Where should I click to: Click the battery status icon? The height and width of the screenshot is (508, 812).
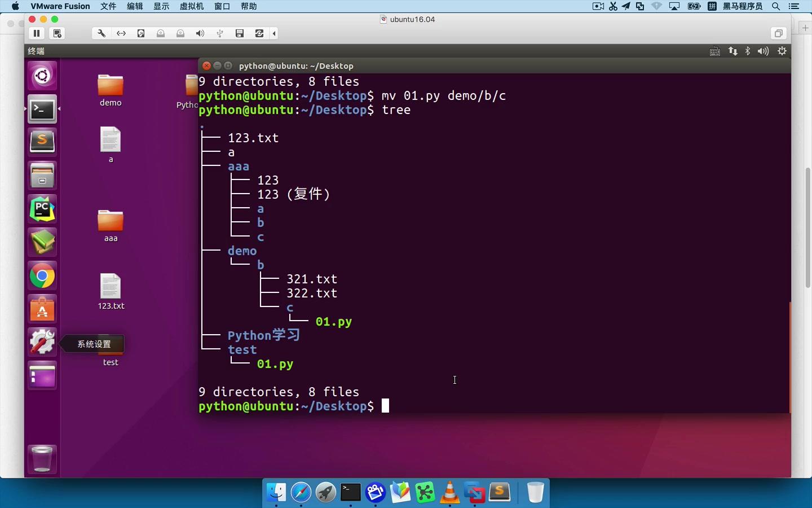(x=694, y=6)
